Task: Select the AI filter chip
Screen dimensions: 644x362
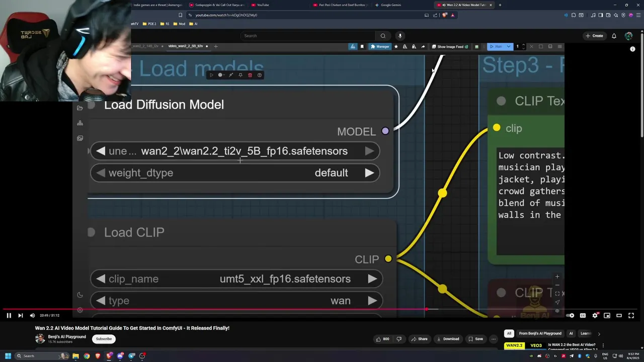Action: pos(571,333)
